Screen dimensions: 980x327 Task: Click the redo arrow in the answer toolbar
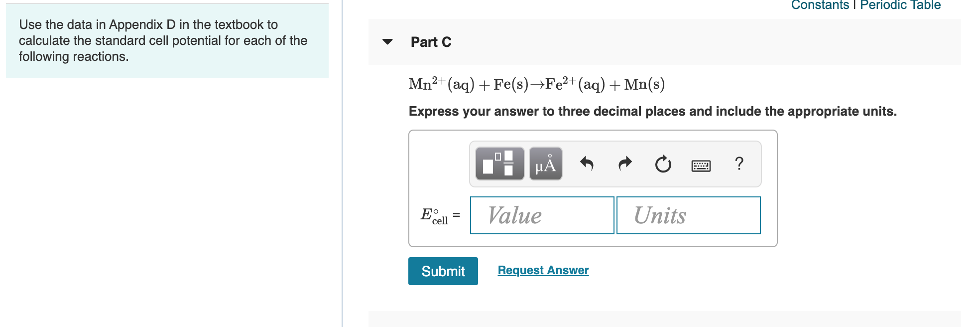(x=625, y=163)
